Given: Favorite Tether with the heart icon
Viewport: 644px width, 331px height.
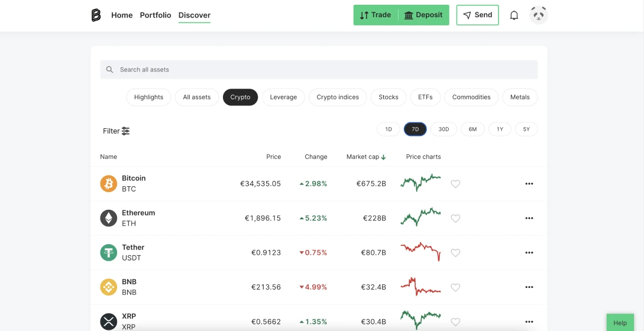Looking at the screenshot, I should click(x=455, y=253).
